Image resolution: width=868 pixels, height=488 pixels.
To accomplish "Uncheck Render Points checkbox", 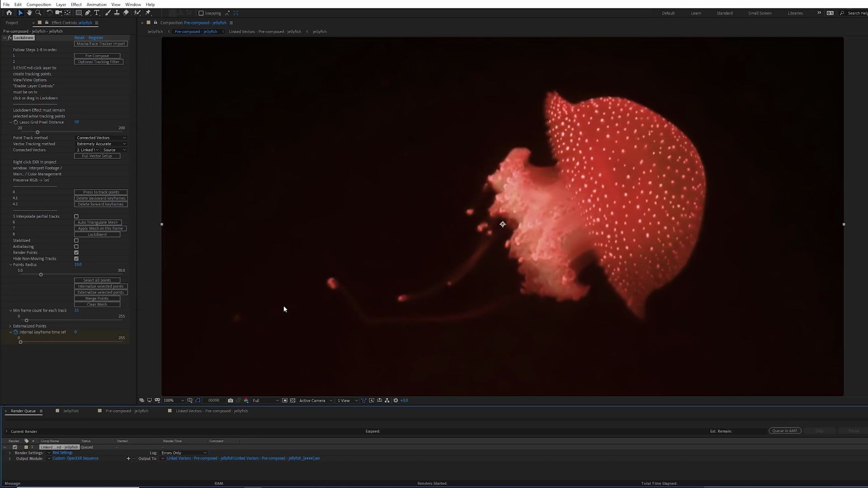I will pyautogui.click(x=76, y=253).
